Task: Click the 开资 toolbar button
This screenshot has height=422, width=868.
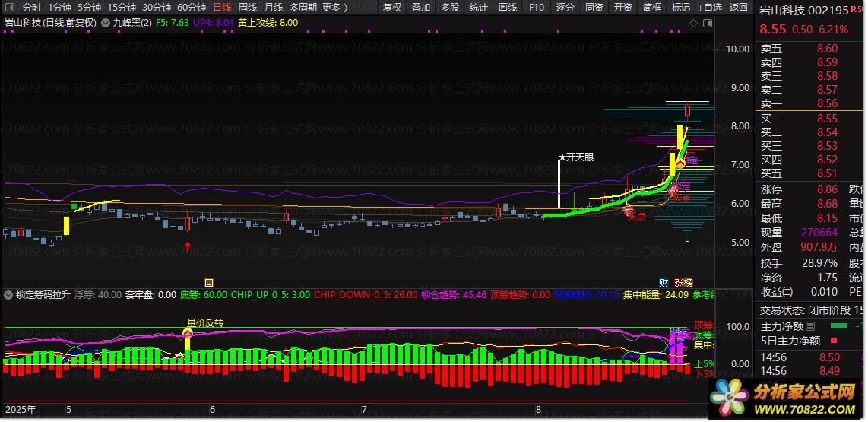Action: [x=622, y=7]
